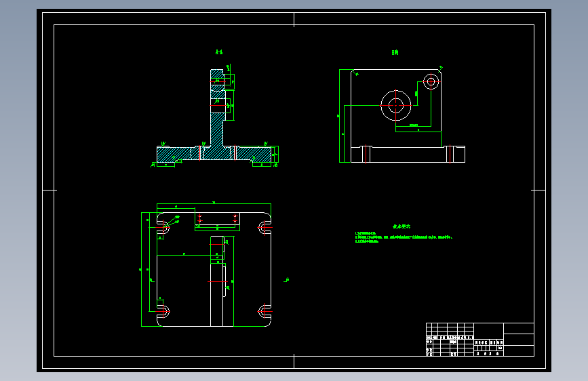Click the right red centerline on the upper-right view's base

450,154
